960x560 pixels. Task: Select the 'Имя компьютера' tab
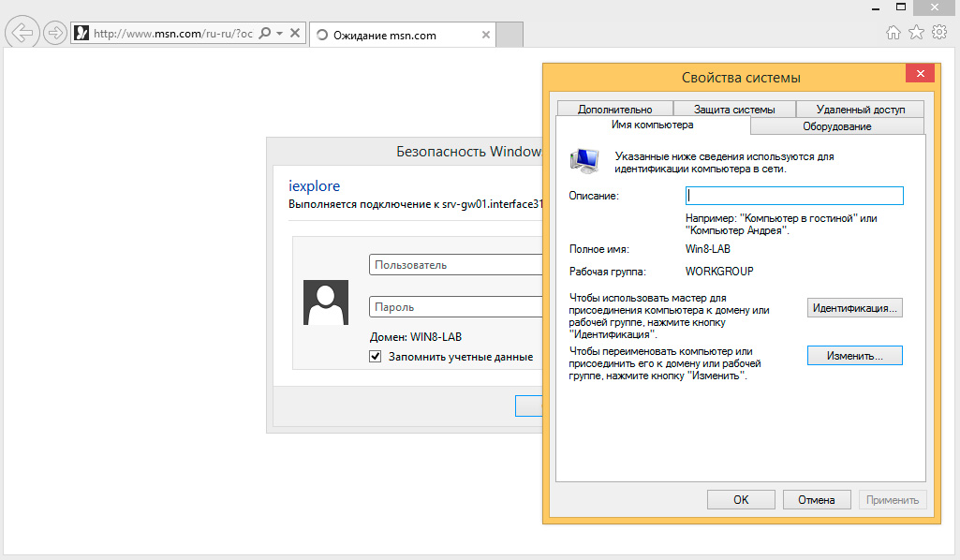[653, 125]
